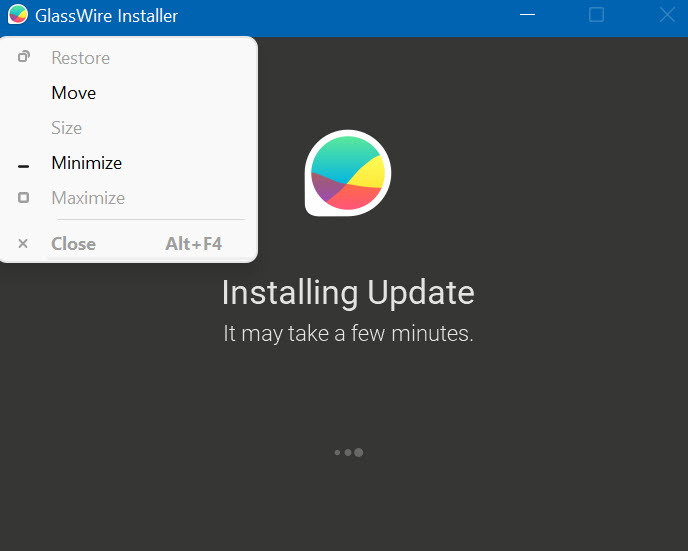
Task: Click the square icon beside Maximize
Action: point(24,198)
